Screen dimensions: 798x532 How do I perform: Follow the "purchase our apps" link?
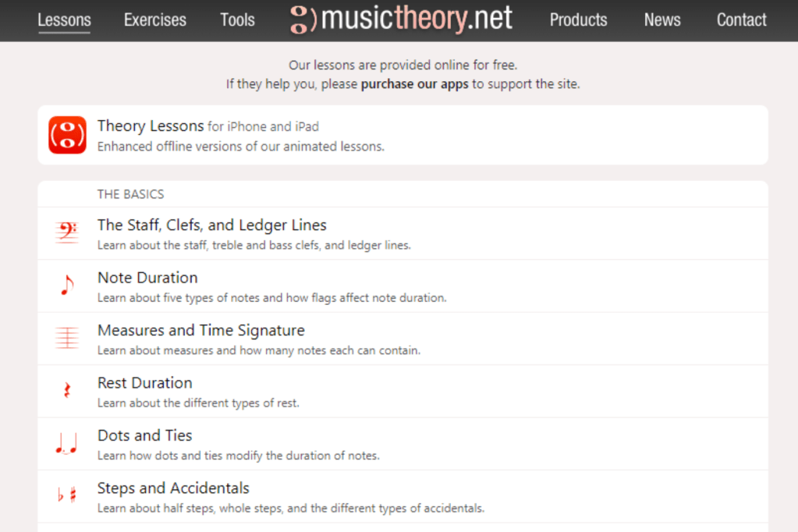[x=414, y=83]
